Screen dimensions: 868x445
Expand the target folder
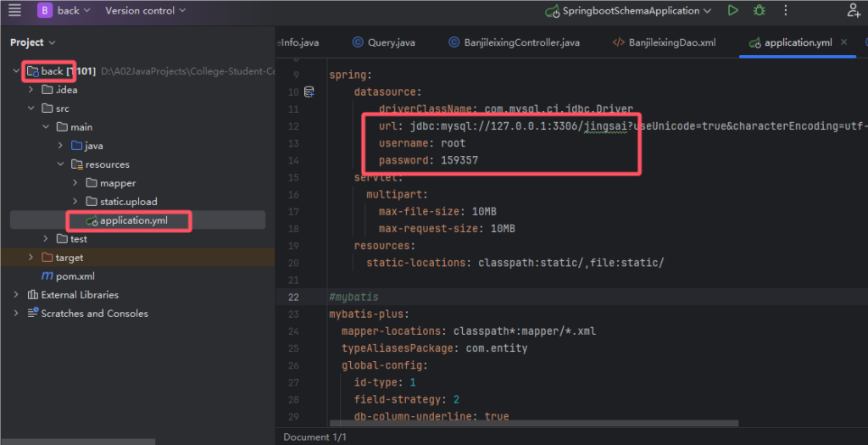[31, 258]
